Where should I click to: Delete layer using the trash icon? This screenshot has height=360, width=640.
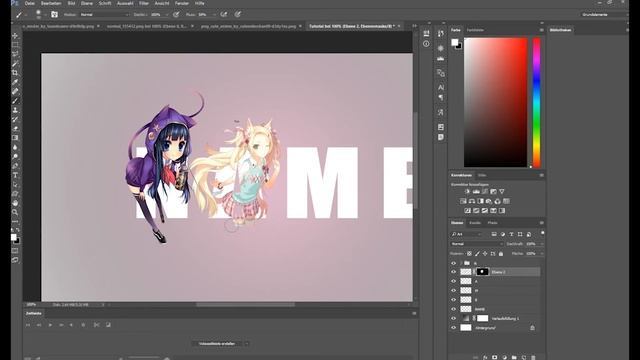[x=533, y=357]
